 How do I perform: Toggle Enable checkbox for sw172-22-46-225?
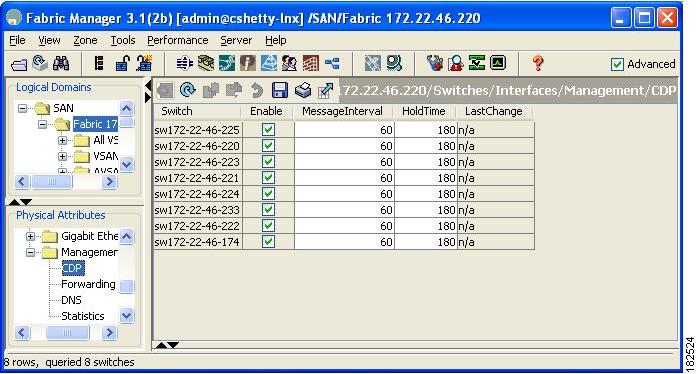[268, 130]
